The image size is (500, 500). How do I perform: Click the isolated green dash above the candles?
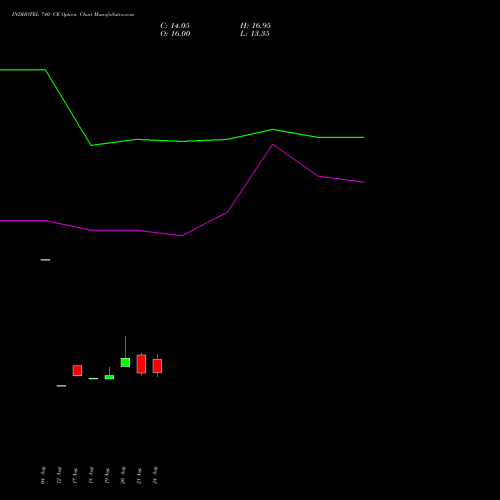click(x=45, y=260)
